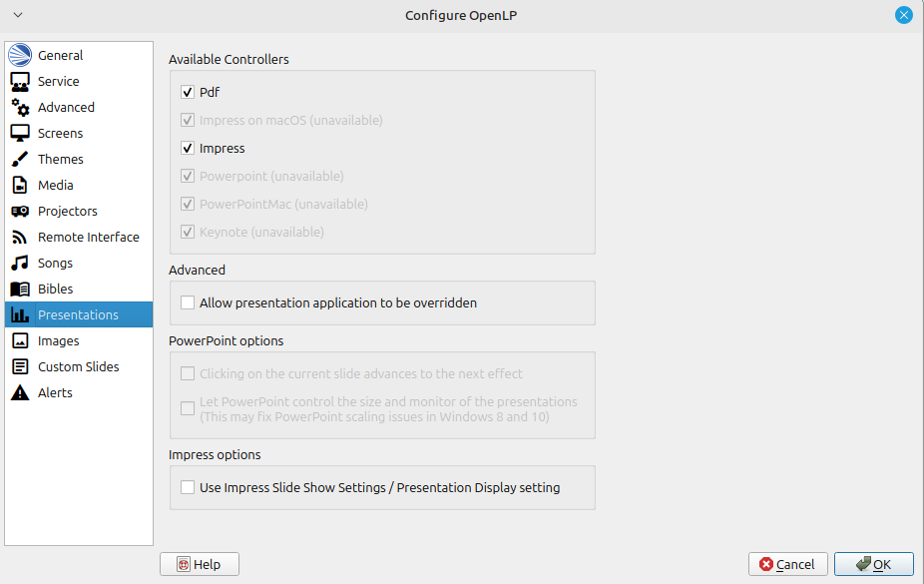Expand the title bar window menu chevron
This screenshot has height=584, width=924.
[x=18, y=15]
